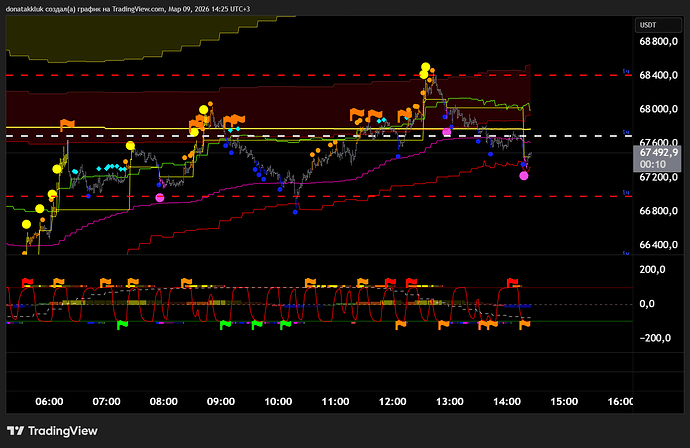
Task: Click the 66 400,0 price axis label
Action: point(659,245)
